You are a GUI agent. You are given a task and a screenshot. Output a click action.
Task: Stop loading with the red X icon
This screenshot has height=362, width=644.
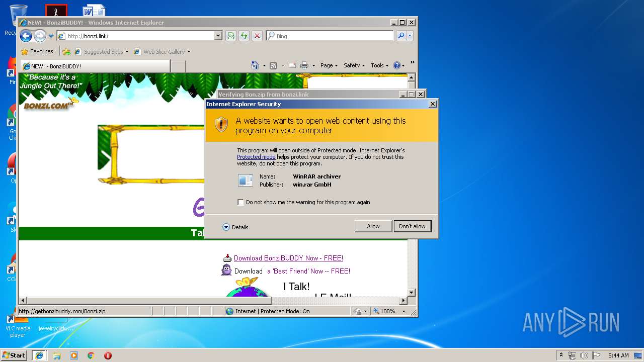(x=257, y=36)
